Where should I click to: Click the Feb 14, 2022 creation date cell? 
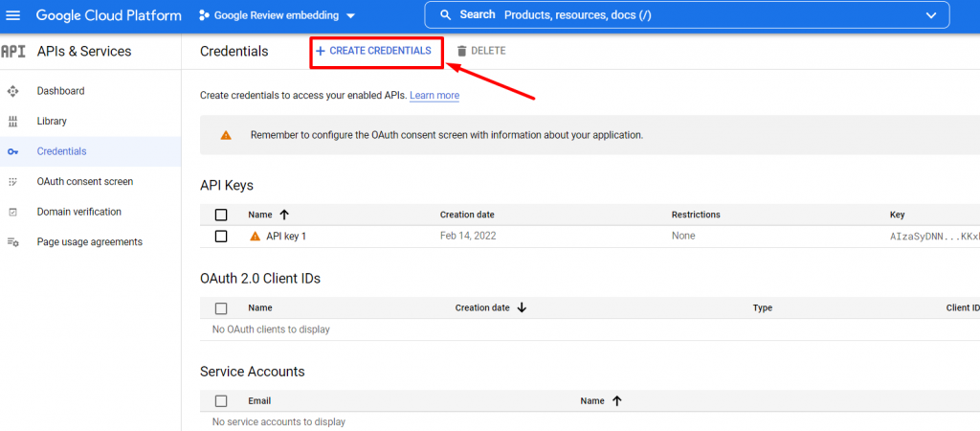(468, 236)
